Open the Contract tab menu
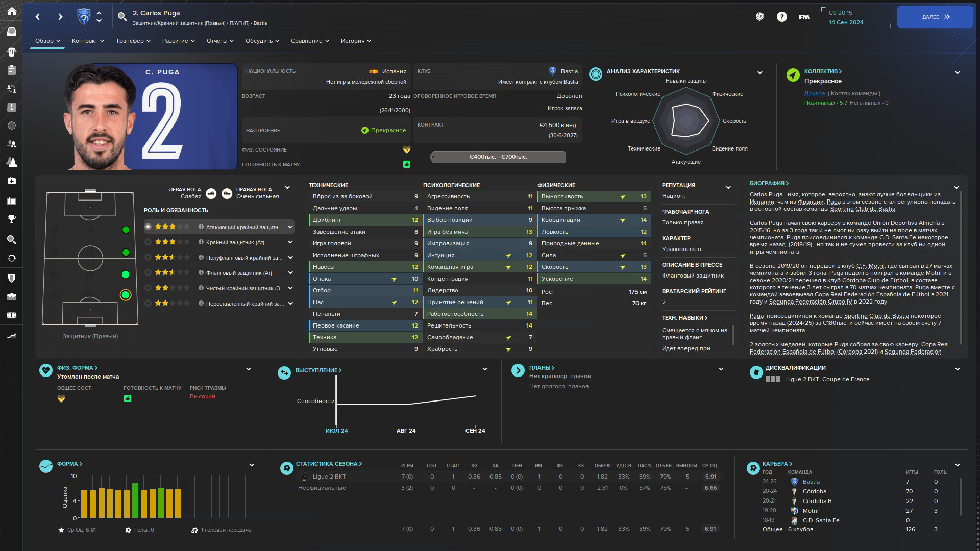 point(88,41)
